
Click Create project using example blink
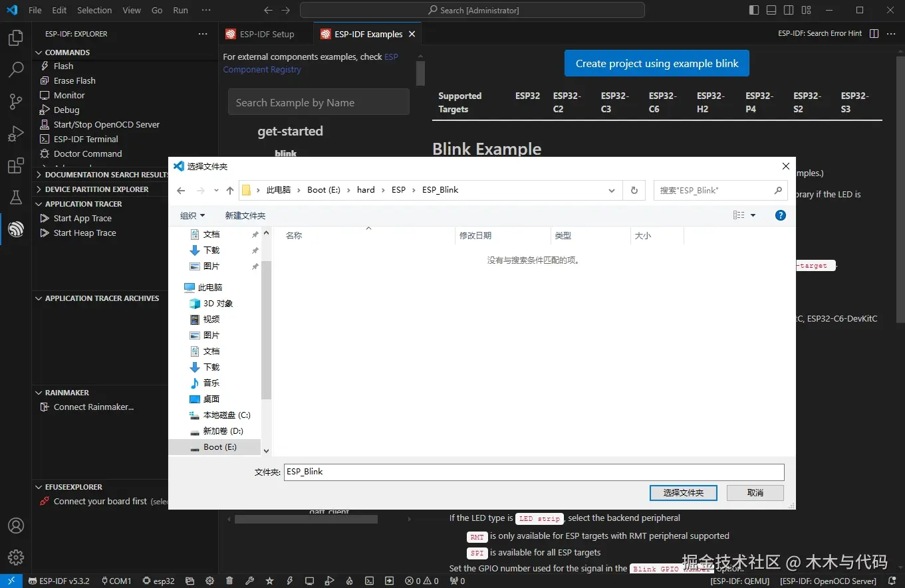(x=657, y=63)
